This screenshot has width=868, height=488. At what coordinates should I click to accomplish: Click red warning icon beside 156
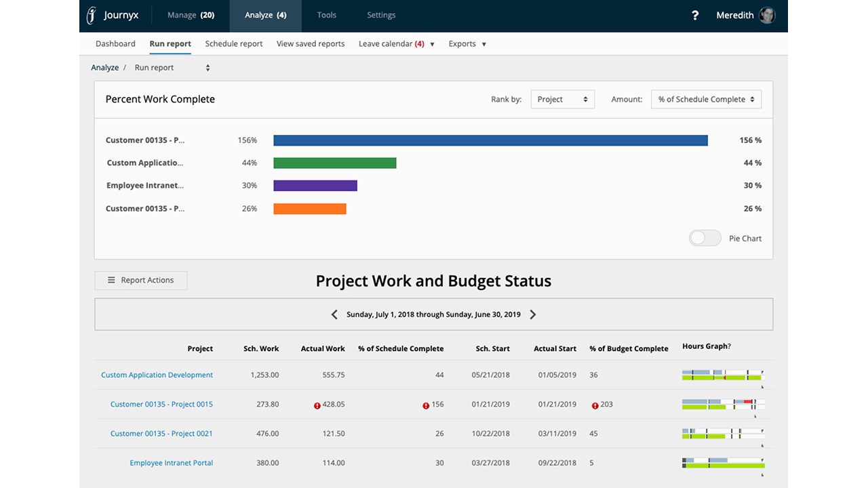click(426, 405)
